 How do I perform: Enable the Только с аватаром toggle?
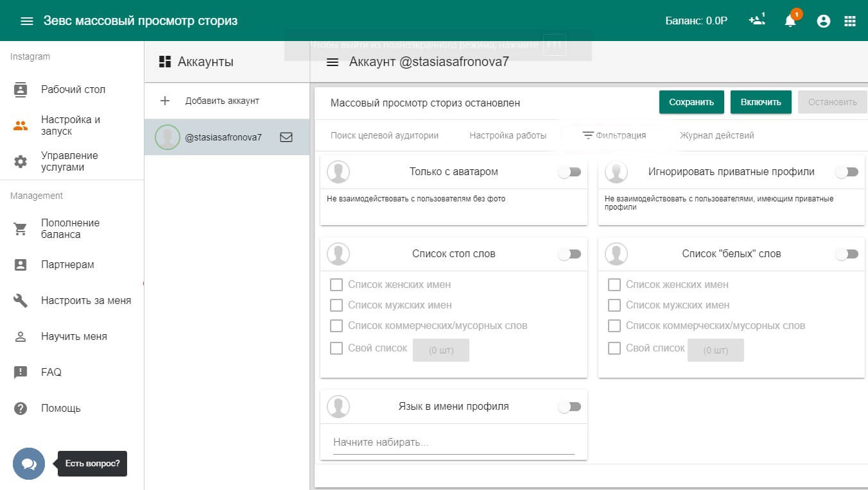[x=569, y=172]
